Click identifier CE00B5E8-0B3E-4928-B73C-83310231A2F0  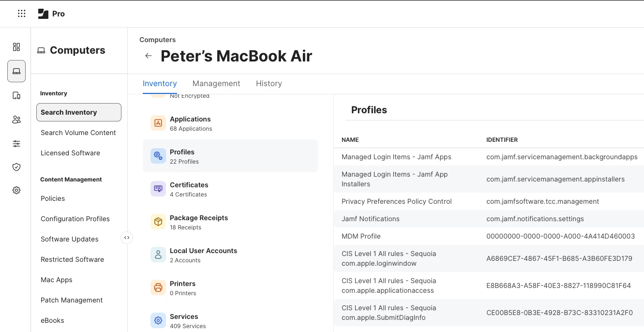tap(559, 313)
